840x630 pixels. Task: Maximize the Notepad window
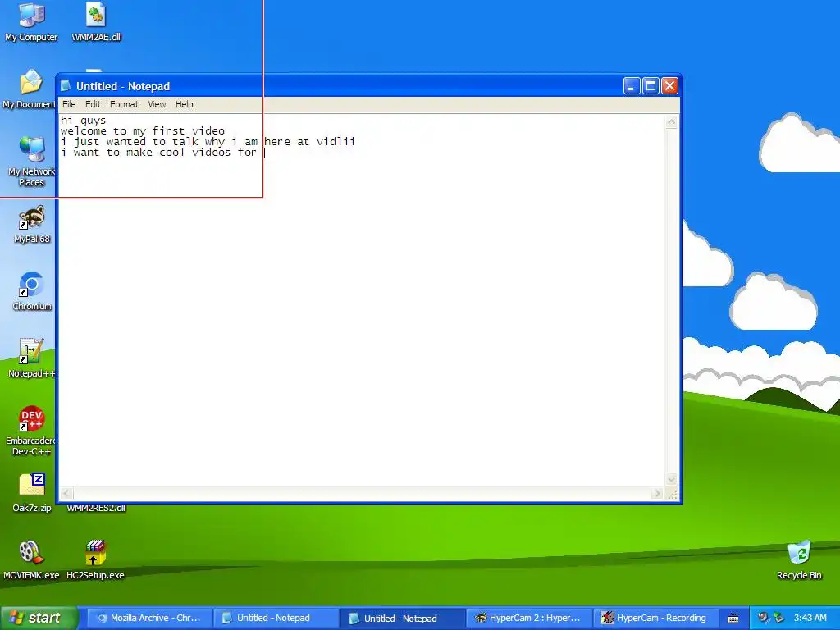[651, 85]
